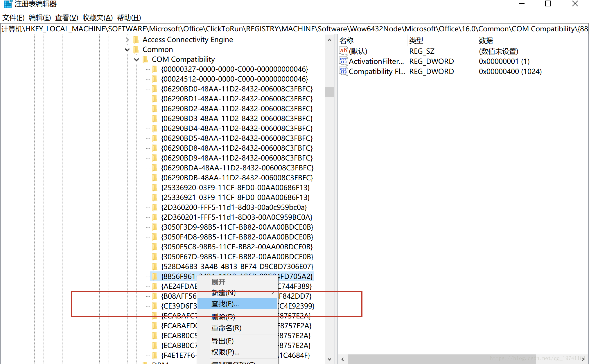
Task: Click the ActivationFilter DWORD value icon
Action: coord(343,61)
